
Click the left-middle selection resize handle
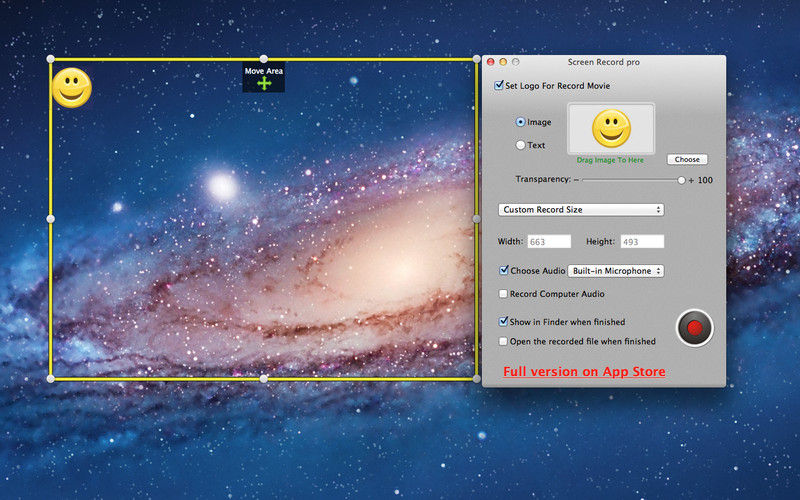tap(51, 218)
